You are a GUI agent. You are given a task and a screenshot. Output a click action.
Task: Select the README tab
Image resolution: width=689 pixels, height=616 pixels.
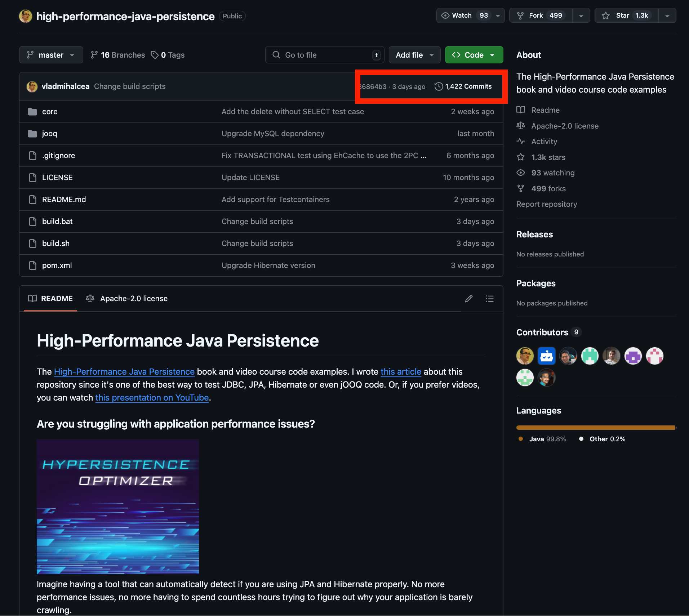pos(50,299)
